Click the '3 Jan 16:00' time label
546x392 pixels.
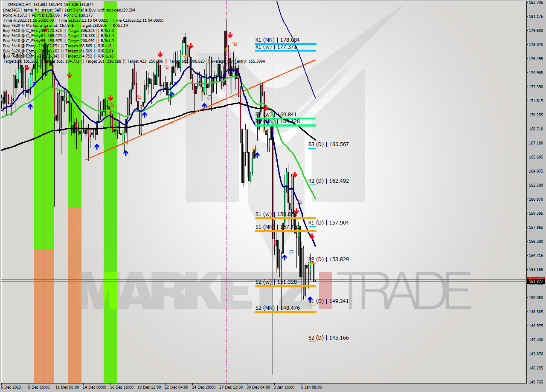coord(284,387)
